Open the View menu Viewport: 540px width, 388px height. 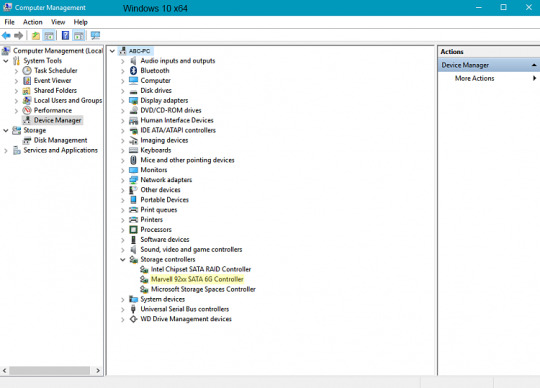click(58, 22)
